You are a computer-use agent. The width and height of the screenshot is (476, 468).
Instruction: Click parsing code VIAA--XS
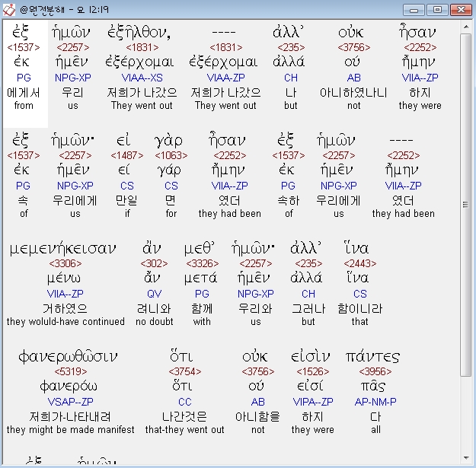142,78
